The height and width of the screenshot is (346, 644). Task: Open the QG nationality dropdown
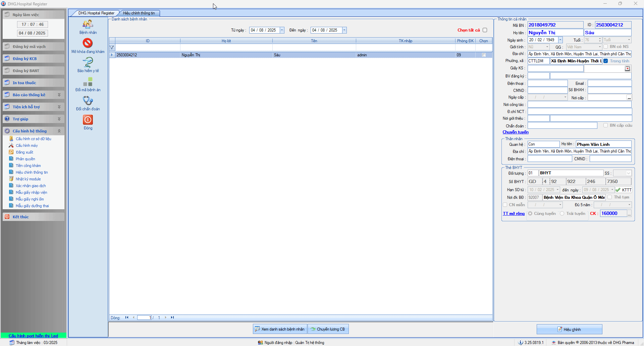[600, 47]
